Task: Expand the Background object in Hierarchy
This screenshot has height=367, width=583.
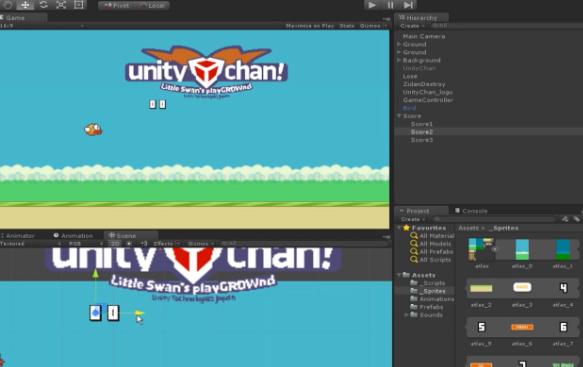Action: [399, 60]
